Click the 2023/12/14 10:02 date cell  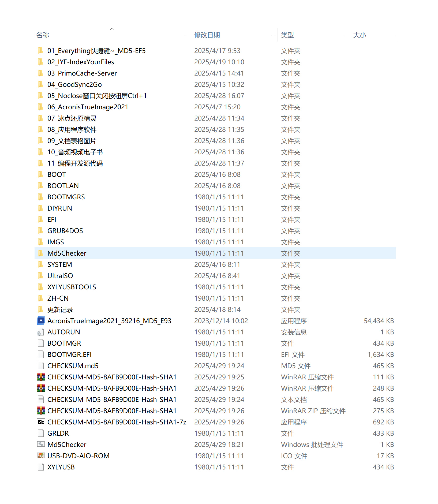[x=221, y=321]
